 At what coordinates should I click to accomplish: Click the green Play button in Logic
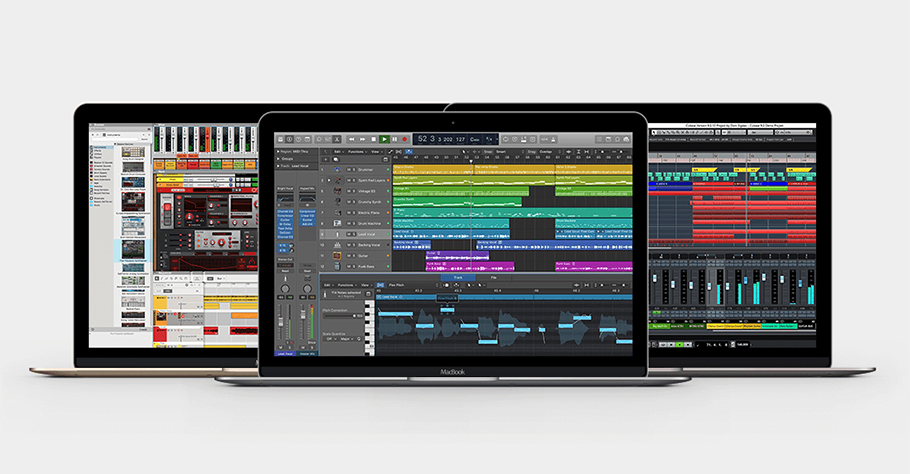point(385,139)
